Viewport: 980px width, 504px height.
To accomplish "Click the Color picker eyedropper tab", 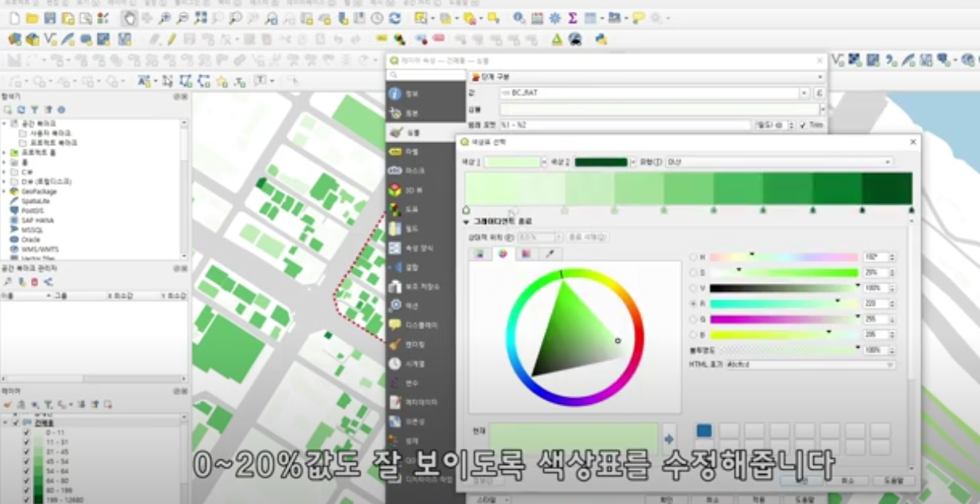I will click(x=549, y=254).
